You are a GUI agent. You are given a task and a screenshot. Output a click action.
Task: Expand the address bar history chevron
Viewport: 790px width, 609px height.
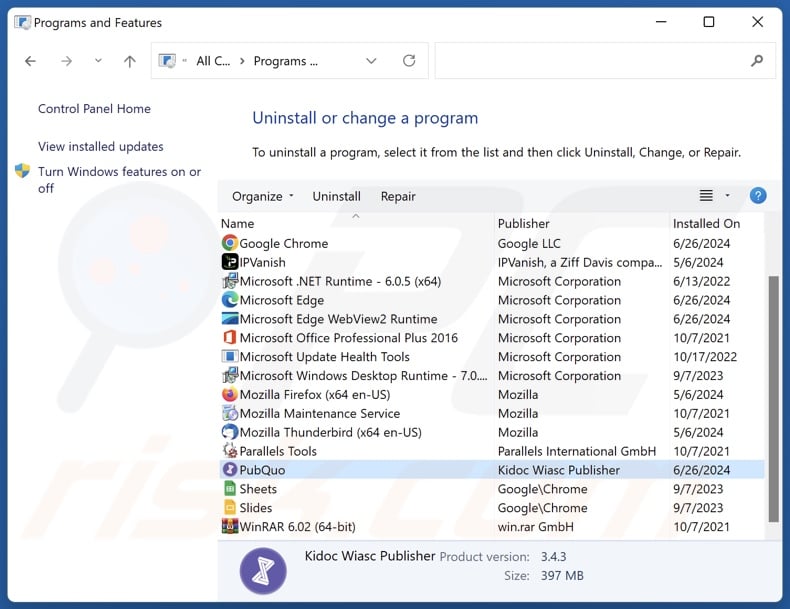[x=371, y=61]
